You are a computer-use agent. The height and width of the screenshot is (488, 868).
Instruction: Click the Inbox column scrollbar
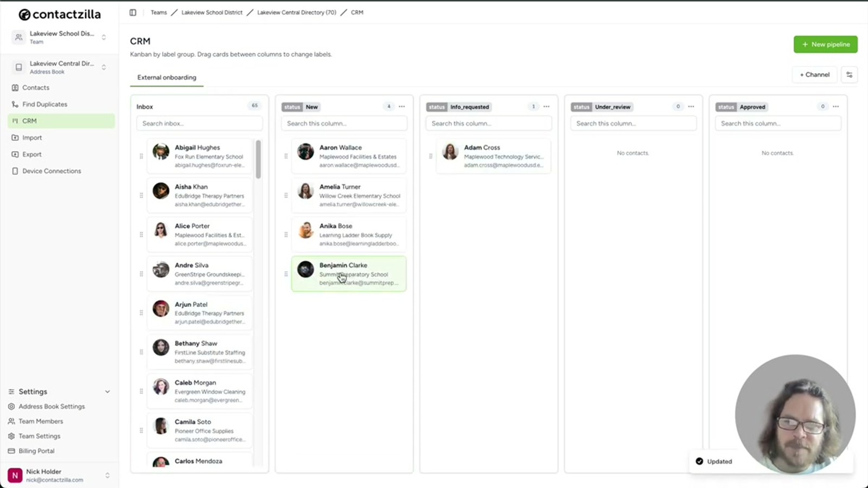[x=258, y=159]
